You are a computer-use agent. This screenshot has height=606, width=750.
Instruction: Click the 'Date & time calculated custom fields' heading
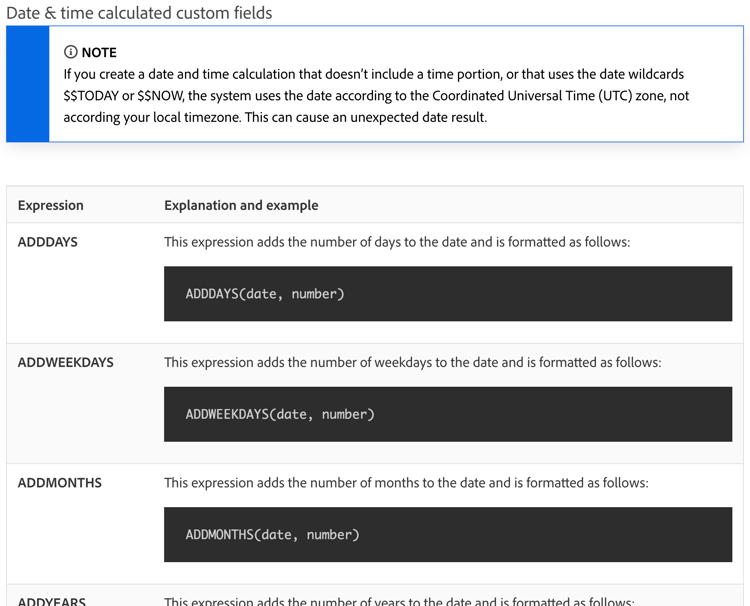[139, 13]
